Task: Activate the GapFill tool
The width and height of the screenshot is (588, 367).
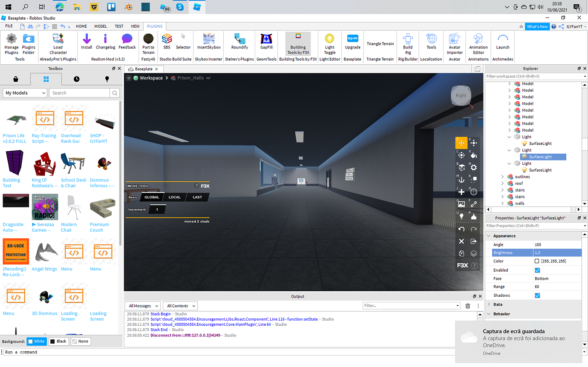Action: pyautogui.click(x=266, y=42)
